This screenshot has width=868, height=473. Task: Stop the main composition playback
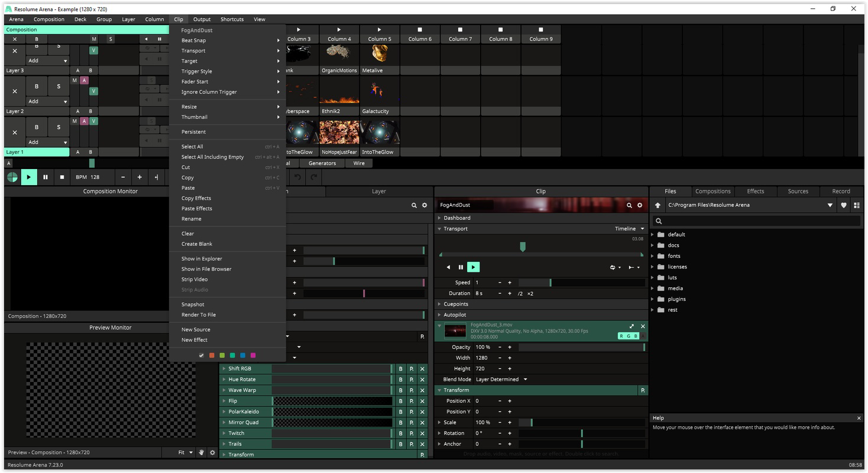coord(62,177)
